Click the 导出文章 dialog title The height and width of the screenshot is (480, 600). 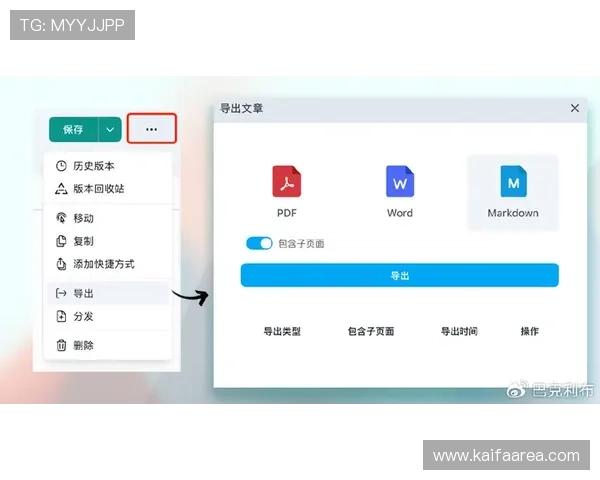241,108
